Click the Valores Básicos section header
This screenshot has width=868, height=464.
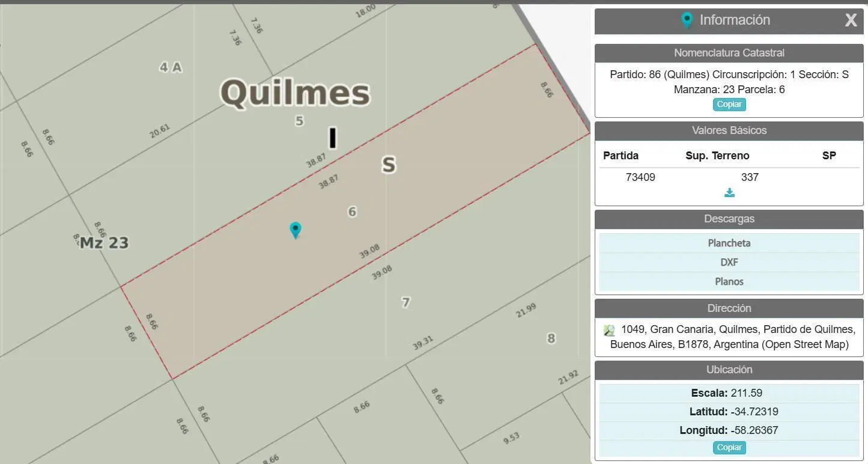click(729, 130)
